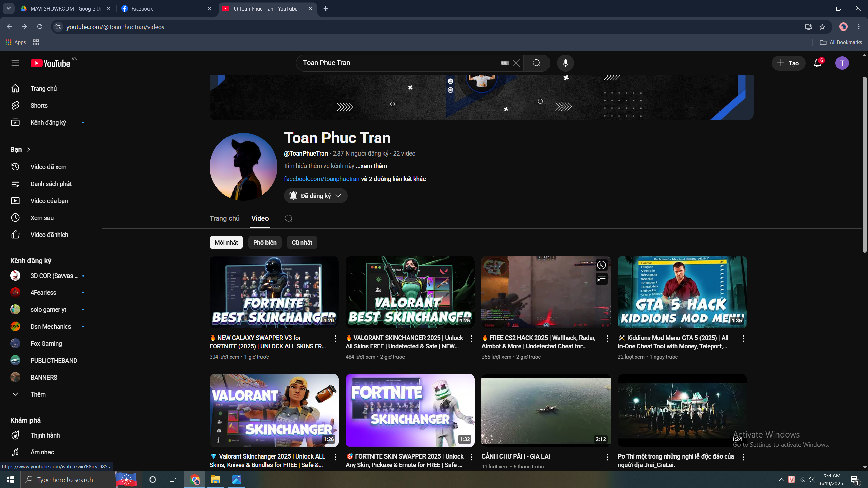Open the facebook.com/toanphuctran link
The image size is (868, 488).
[321, 179]
